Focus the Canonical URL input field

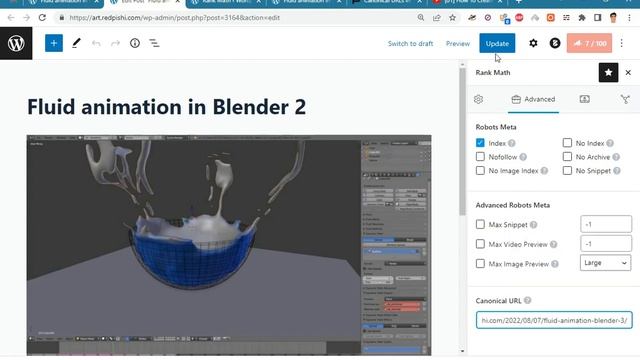click(554, 320)
